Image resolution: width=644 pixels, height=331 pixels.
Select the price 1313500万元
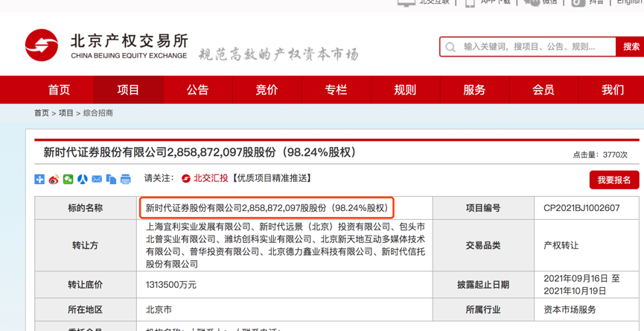click(171, 285)
